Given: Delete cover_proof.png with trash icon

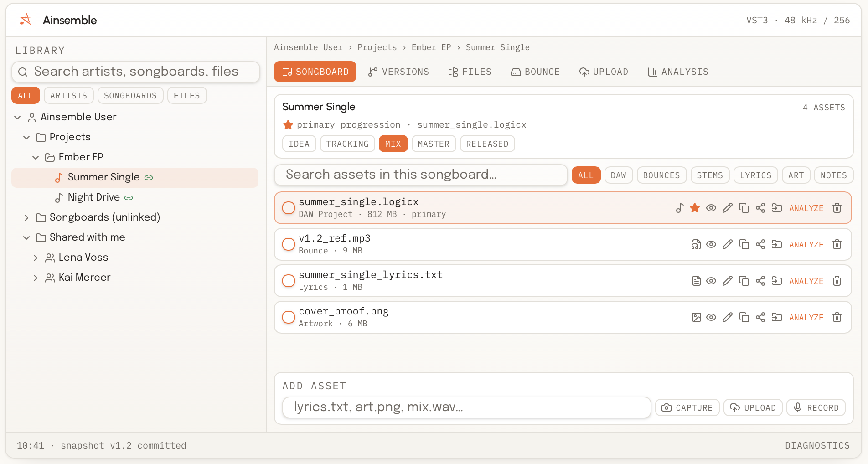Looking at the screenshot, I should click(837, 318).
